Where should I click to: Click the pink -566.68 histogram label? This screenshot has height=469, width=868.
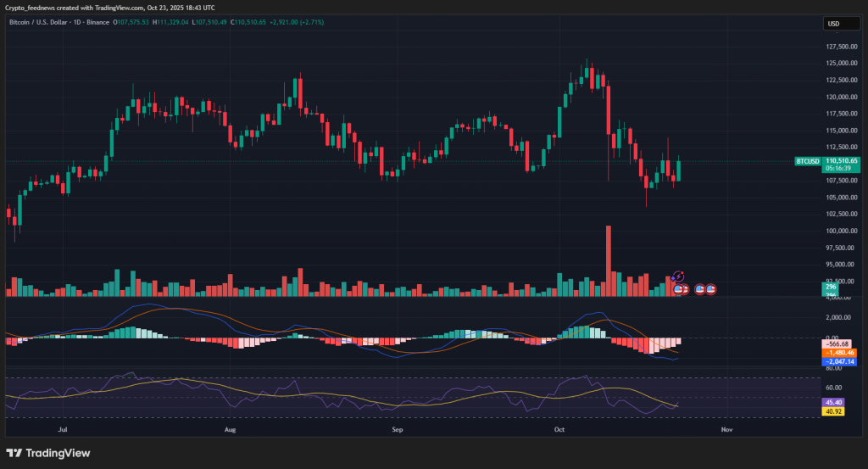point(837,343)
